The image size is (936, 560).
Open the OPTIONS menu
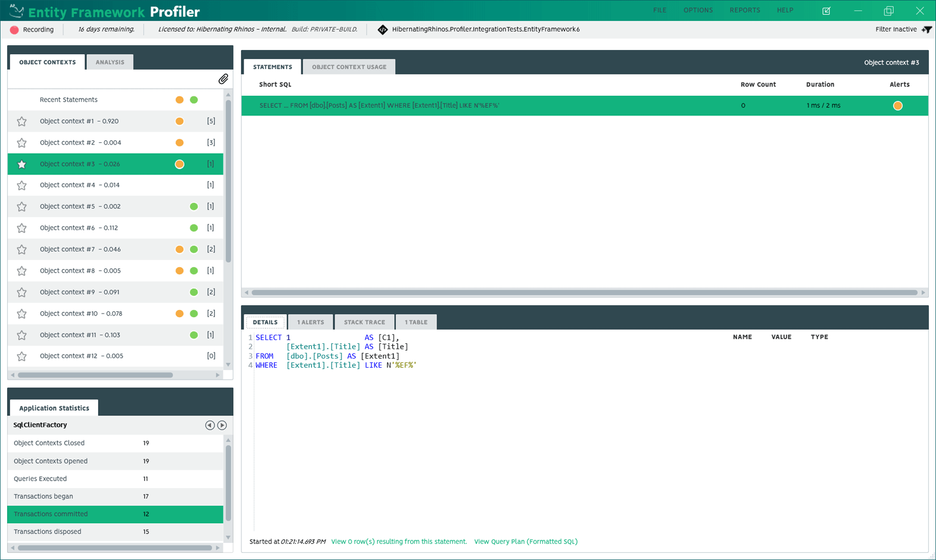(x=698, y=10)
